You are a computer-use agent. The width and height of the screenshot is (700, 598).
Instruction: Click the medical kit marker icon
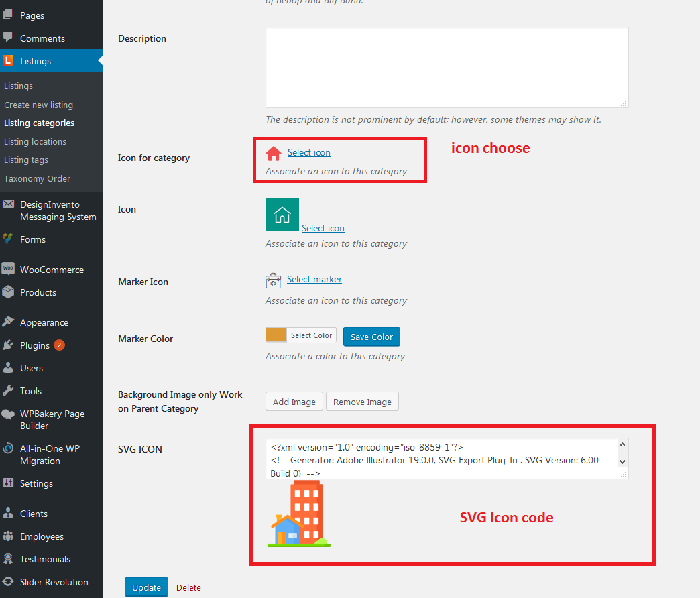click(x=273, y=281)
